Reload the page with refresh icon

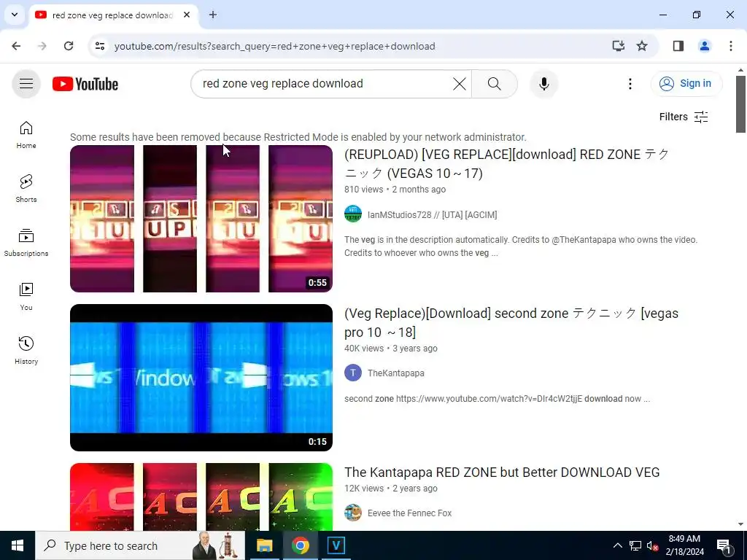coord(69,46)
